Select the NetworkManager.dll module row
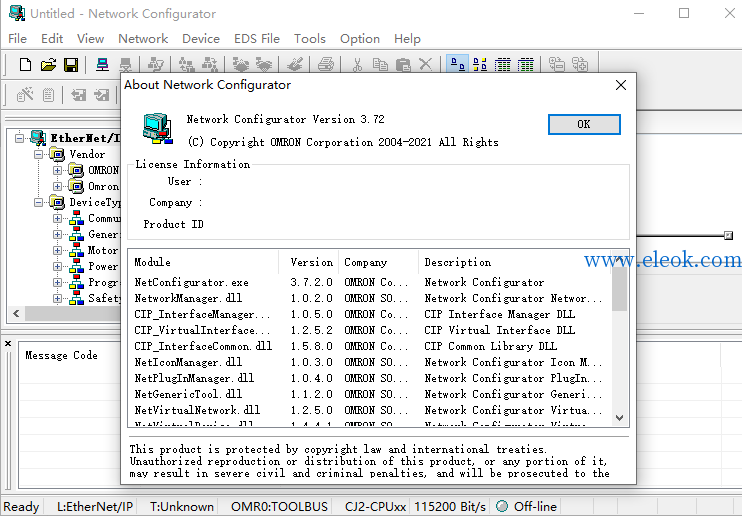 click(x=369, y=298)
